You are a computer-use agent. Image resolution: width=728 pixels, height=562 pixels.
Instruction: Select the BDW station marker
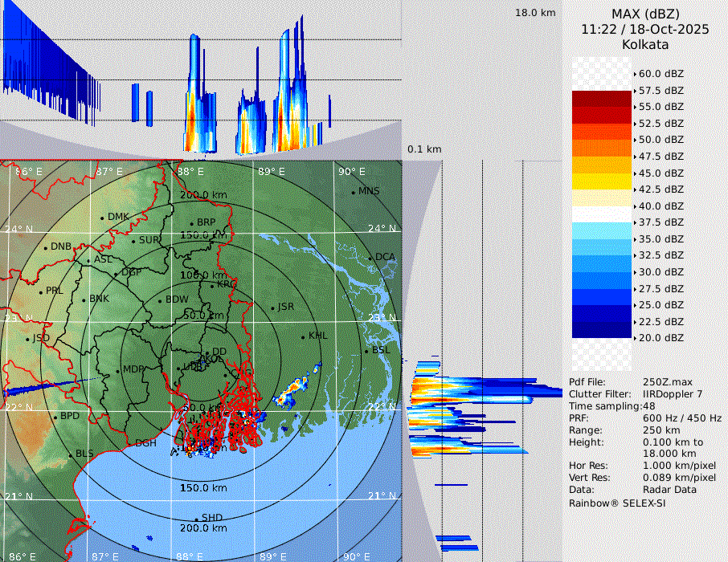pyautogui.click(x=160, y=300)
